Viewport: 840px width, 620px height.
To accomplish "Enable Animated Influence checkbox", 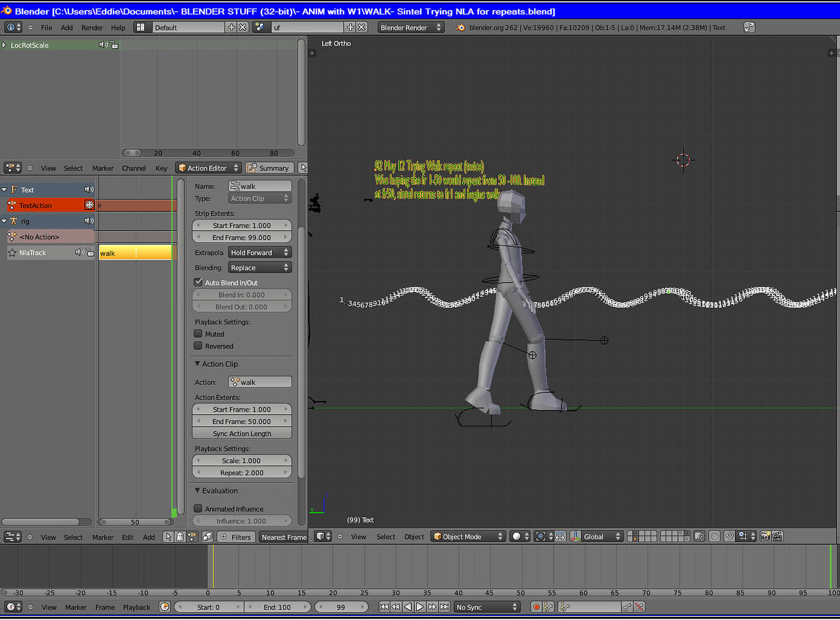I will [x=199, y=508].
